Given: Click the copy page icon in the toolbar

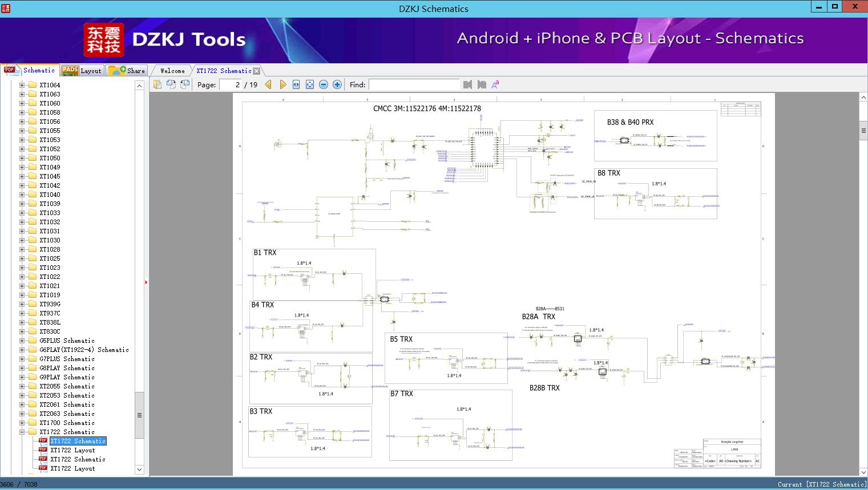Looking at the screenshot, I should (x=158, y=84).
